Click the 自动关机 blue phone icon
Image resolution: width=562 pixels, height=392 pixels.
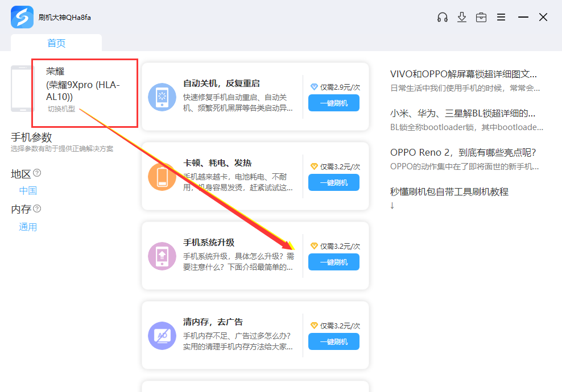click(162, 97)
